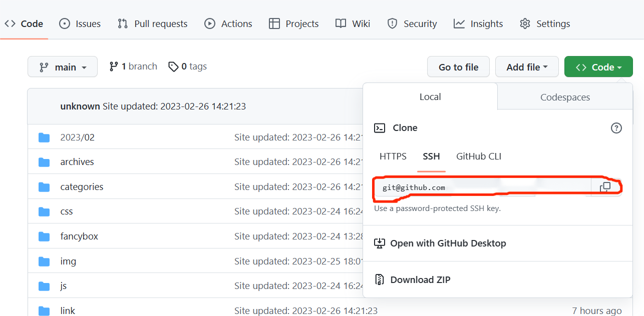Collapse the green Code dropdown
The width and height of the screenshot is (644, 316).
598,67
